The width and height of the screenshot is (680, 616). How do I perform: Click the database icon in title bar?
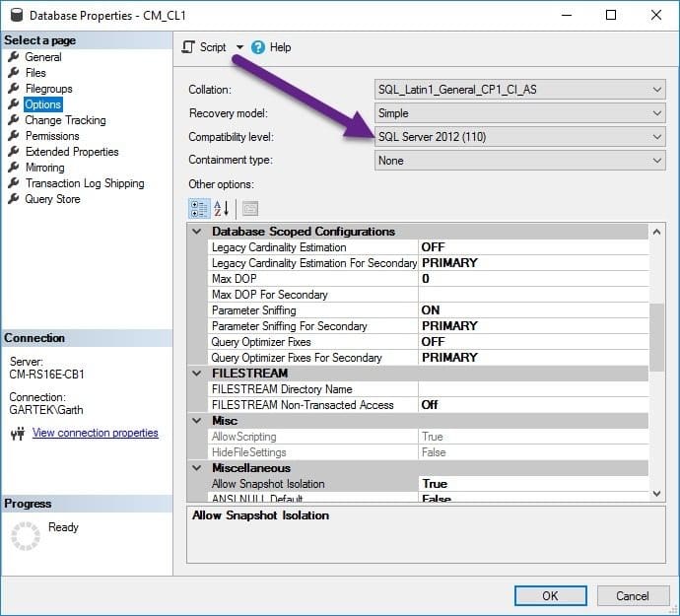pyautogui.click(x=17, y=15)
